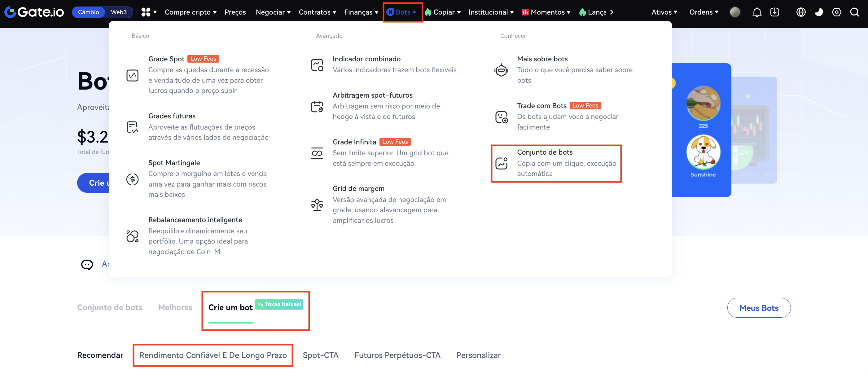Click the notification bell icon
The image size is (868, 375).
[x=757, y=12]
